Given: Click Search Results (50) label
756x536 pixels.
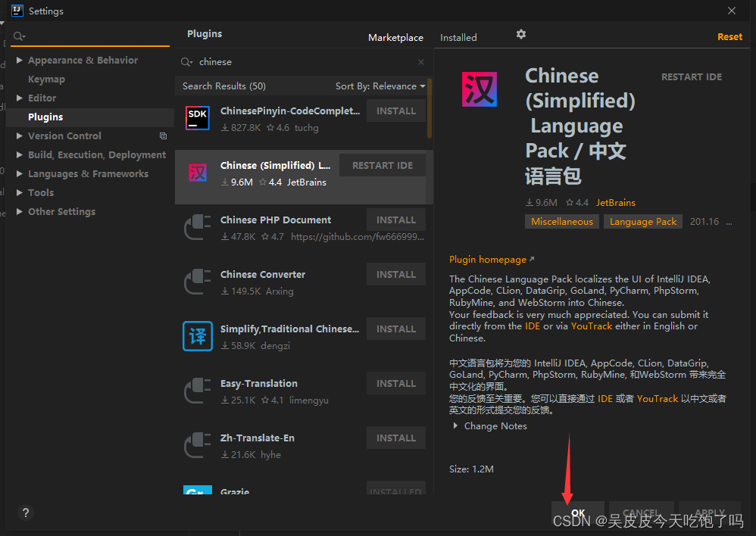Looking at the screenshot, I should pos(223,86).
